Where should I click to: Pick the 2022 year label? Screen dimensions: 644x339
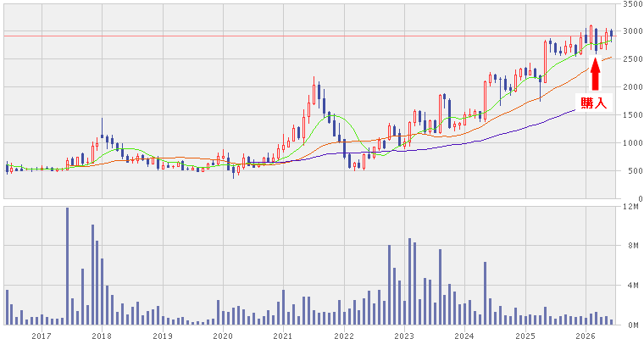click(x=344, y=336)
